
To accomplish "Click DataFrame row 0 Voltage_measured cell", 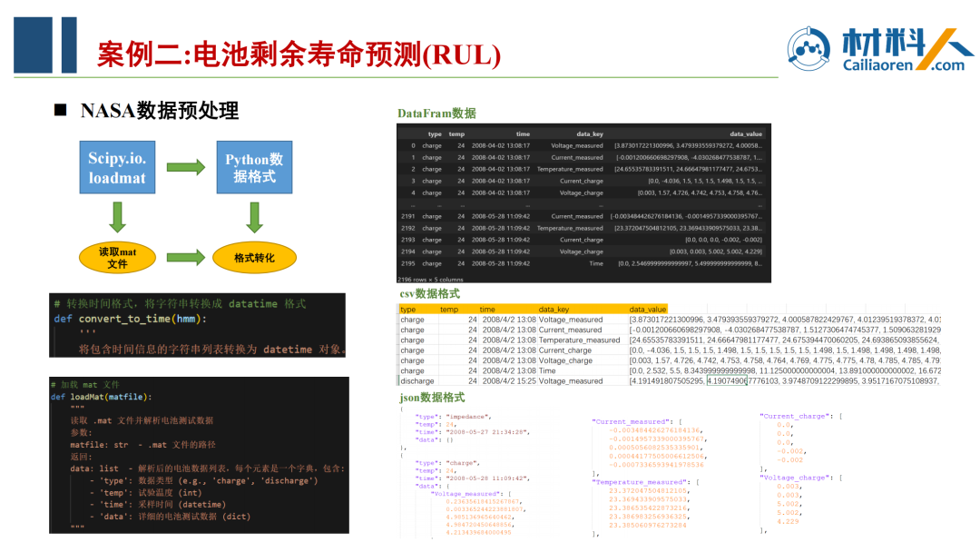I will pos(577,145).
